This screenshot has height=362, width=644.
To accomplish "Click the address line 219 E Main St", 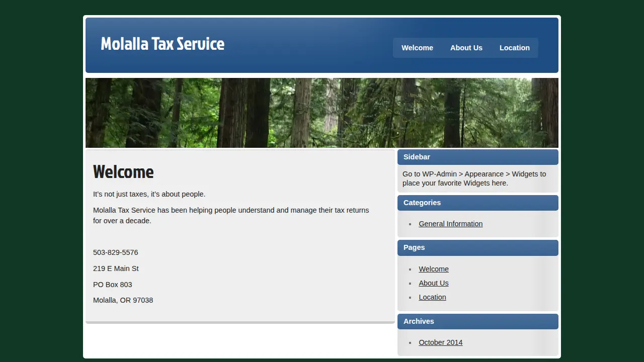I will [116, 268].
